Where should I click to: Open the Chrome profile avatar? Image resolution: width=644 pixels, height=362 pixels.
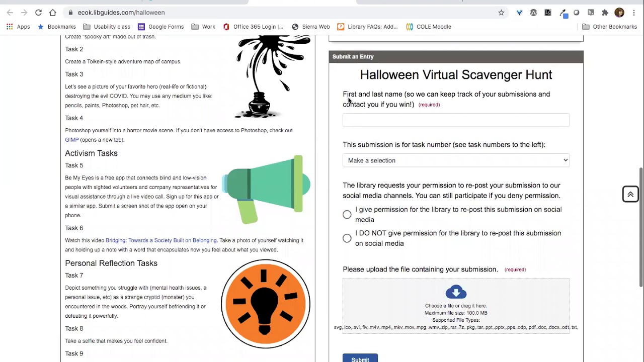click(619, 13)
